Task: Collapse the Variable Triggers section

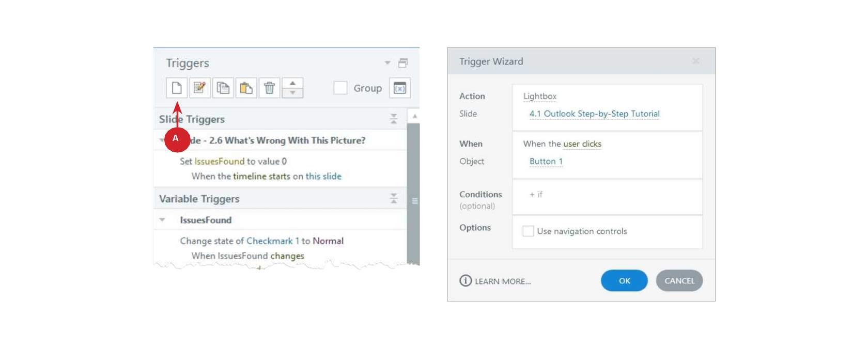Action: click(x=394, y=199)
